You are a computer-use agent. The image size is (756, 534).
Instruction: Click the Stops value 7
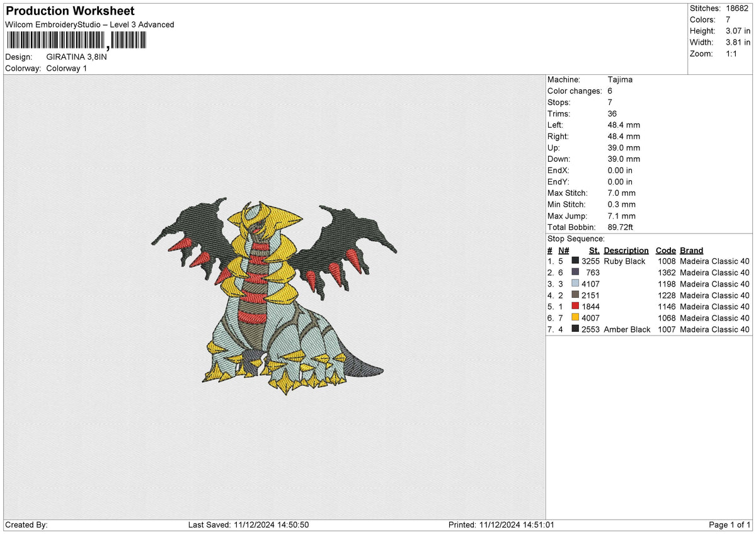tap(610, 103)
